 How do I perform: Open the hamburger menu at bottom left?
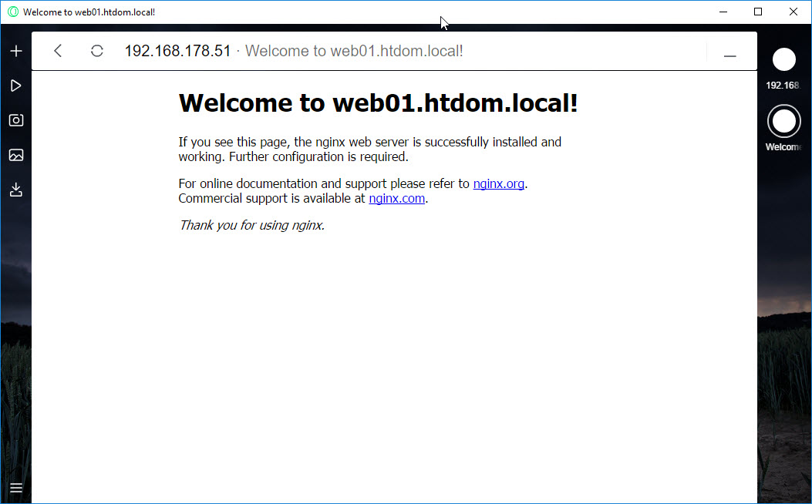tap(16, 488)
